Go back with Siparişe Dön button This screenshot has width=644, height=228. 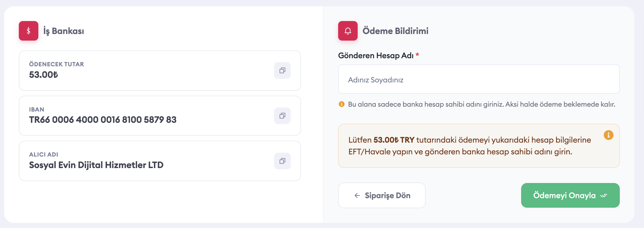point(382,195)
